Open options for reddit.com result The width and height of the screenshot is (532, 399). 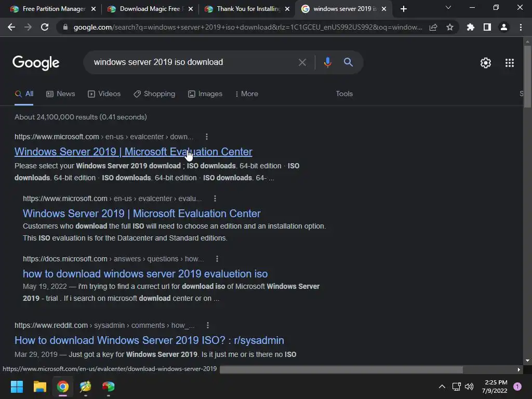pyautogui.click(x=208, y=325)
